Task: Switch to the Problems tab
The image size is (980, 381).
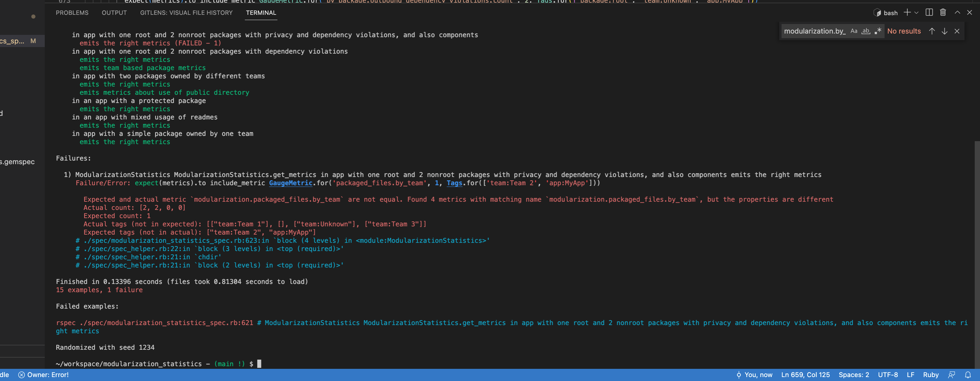Action: (x=72, y=13)
